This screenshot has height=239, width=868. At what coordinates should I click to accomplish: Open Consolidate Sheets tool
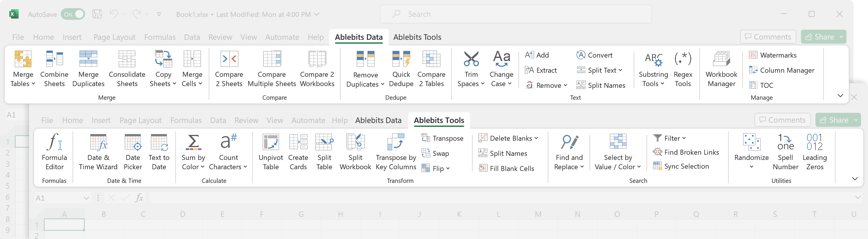(127, 69)
